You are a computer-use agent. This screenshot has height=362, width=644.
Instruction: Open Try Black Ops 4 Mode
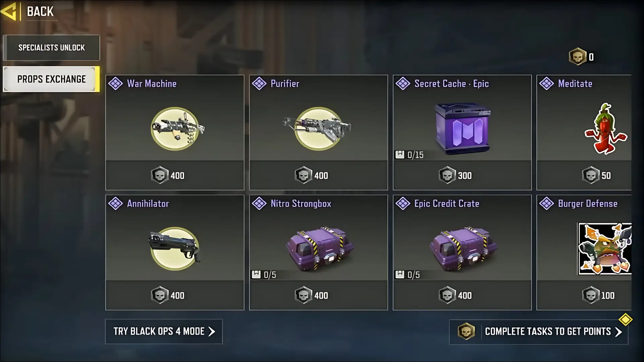(164, 331)
